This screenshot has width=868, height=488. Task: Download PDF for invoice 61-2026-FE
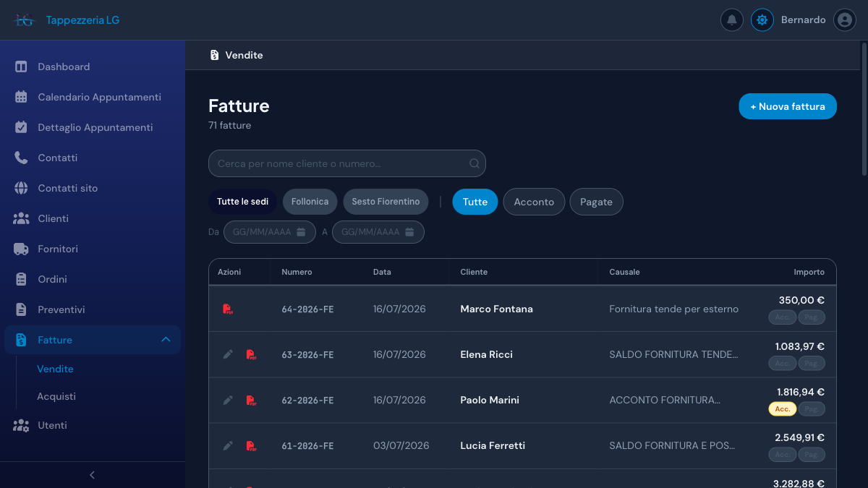pyautogui.click(x=251, y=446)
